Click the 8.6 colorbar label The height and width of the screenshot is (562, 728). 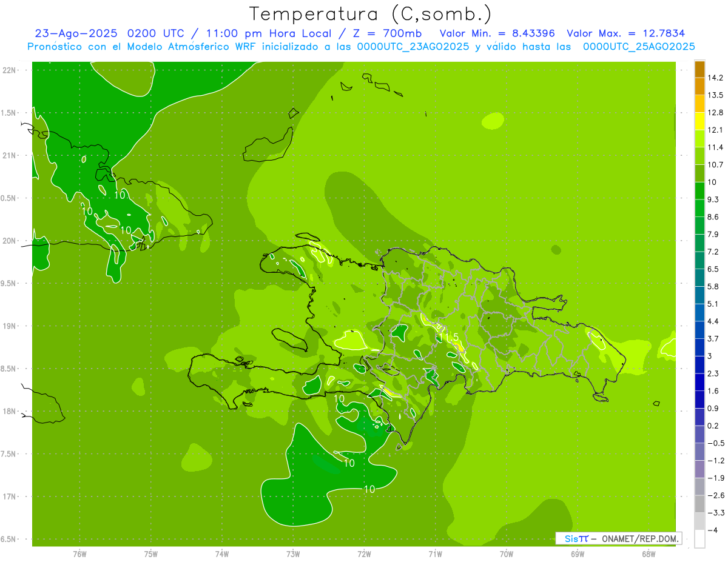point(713,217)
